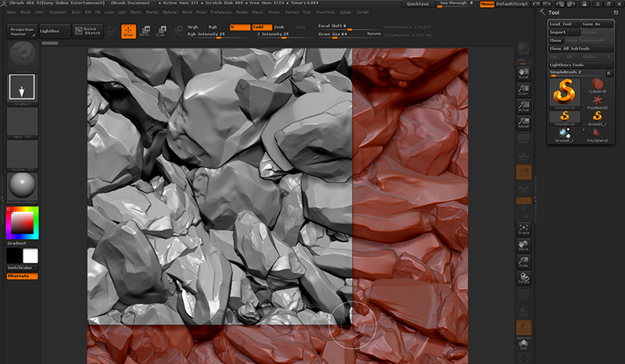Screen dimensions: 625x364
Task: Select the Move mode in top shelf
Action: (145, 31)
